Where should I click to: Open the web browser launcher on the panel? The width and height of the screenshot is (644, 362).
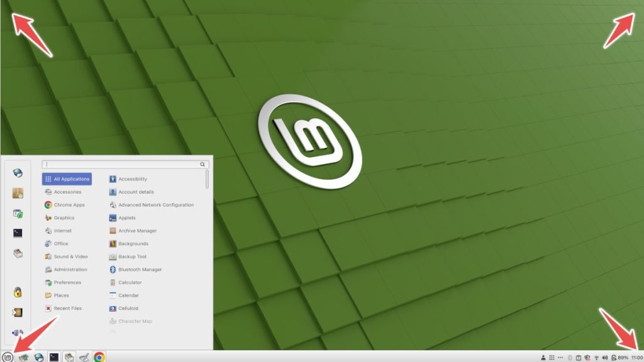(38, 357)
